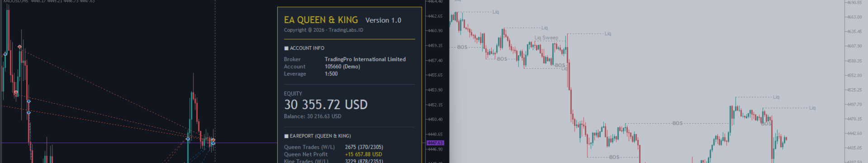Select Queen Net Profit +15 657.88 USD
Viewport: 868px width, 163px height.
[x=364, y=154]
